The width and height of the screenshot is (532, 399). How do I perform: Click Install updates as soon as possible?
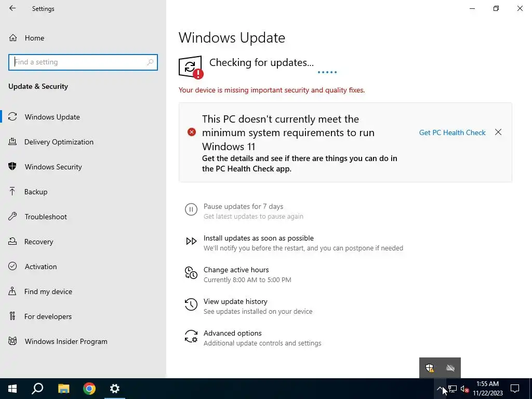[259, 238]
